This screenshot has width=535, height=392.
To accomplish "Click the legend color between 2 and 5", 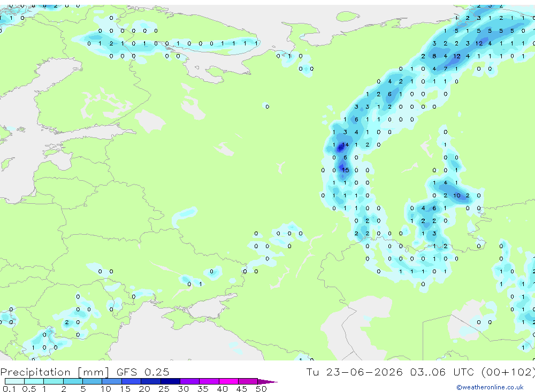I will [73, 381].
